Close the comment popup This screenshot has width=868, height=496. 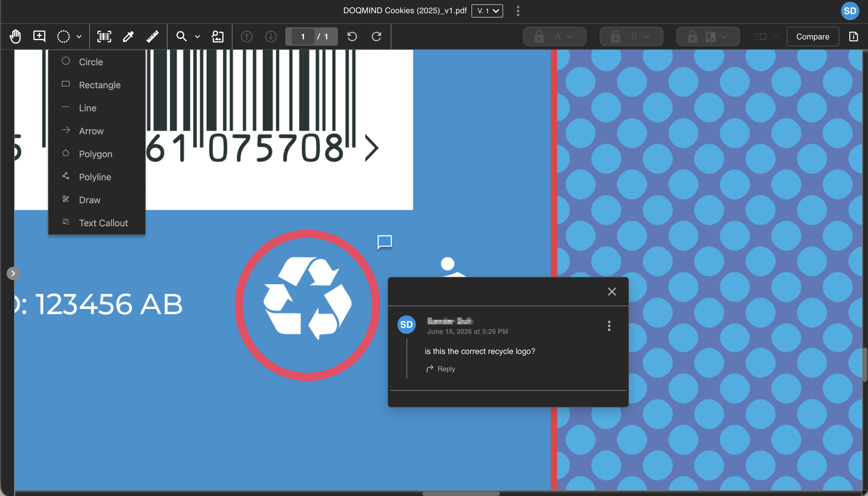[x=612, y=292]
